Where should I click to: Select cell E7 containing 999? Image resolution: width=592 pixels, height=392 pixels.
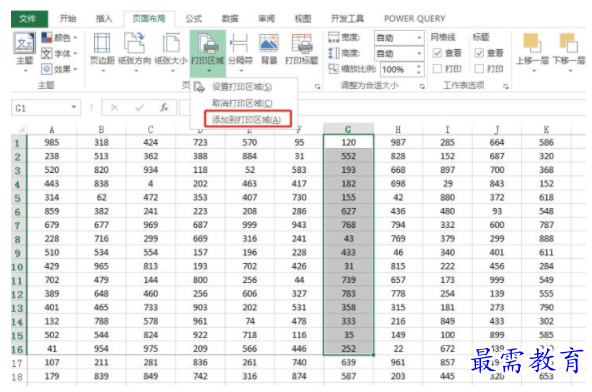(250, 225)
